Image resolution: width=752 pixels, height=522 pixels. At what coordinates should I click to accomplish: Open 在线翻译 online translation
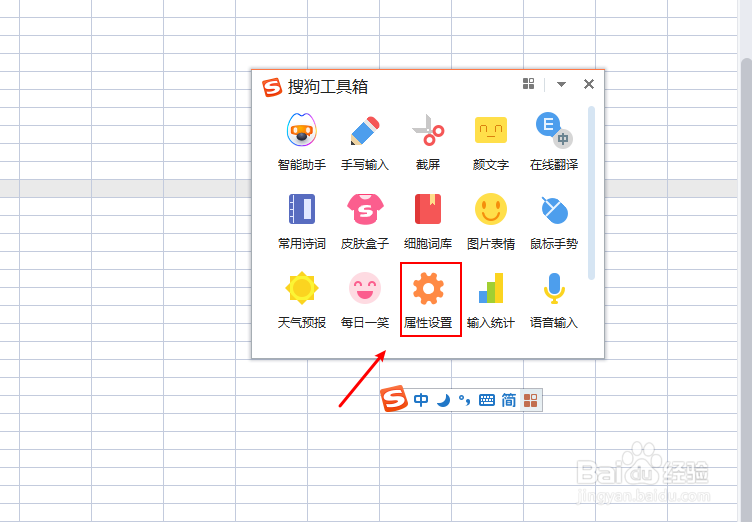point(554,142)
